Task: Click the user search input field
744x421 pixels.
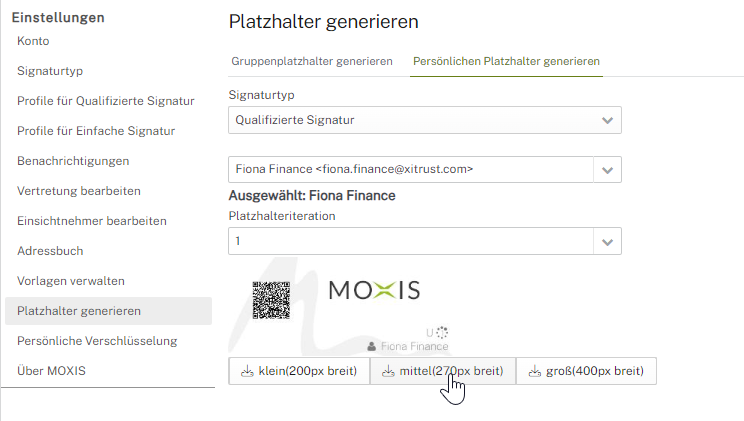Action: [410, 170]
